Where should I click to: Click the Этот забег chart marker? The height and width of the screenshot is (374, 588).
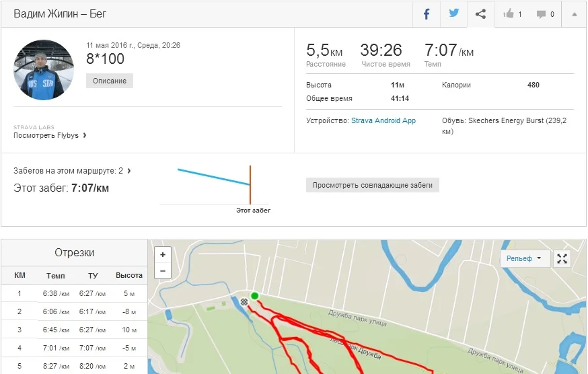(x=250, y=185)
